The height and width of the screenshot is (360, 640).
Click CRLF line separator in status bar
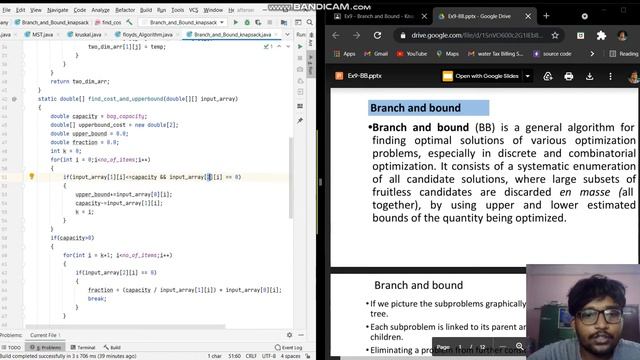(x=251, y=356)
